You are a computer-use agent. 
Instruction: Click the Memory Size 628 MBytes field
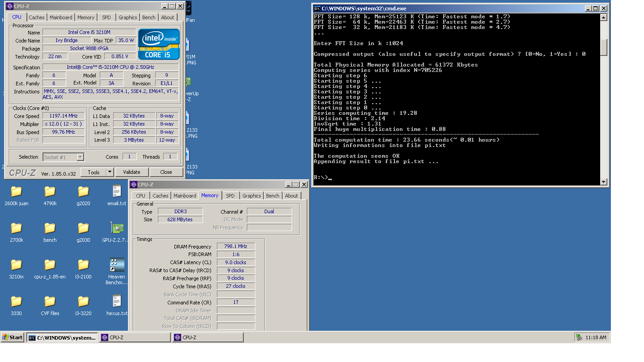pyautogui.click(x=180, y=219)
